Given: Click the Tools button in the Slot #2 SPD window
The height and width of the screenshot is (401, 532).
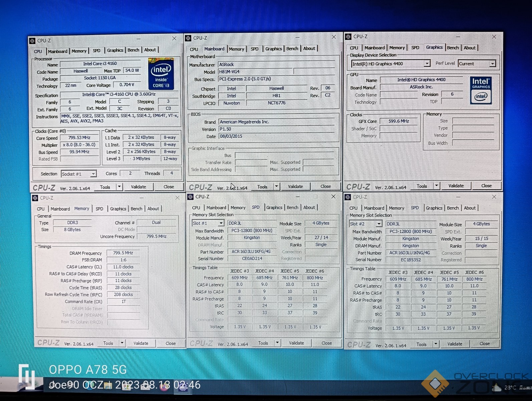Looking at the screenshot, I should (422, 344).
